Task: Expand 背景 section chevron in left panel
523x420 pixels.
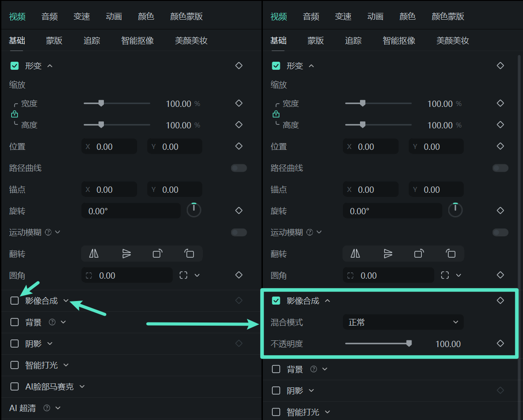Action: tap(64, 322)
